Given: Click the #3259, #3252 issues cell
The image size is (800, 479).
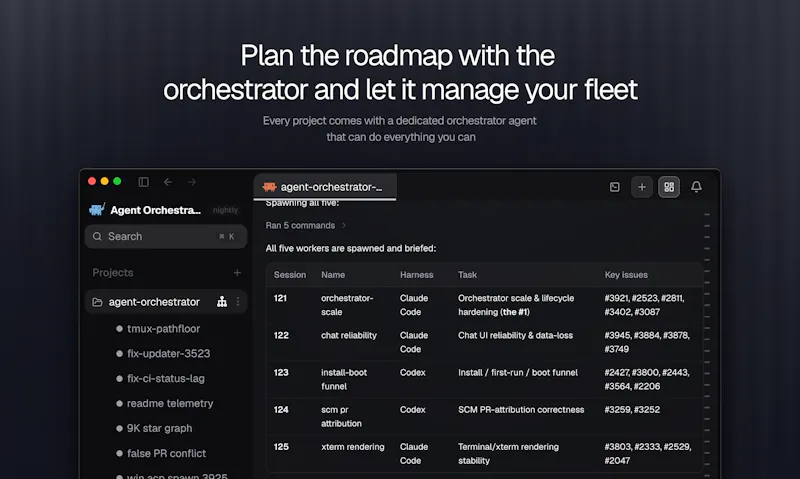Looking at the screenshot, I should [x=632, y=410].
